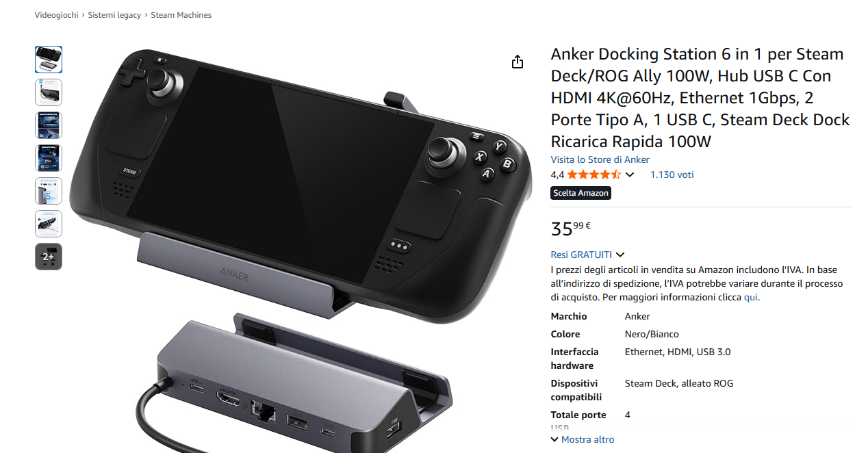Open the 2+ more images thumbnail
Image resolution: width=868 pixels, height=453 pixels.
49,257
